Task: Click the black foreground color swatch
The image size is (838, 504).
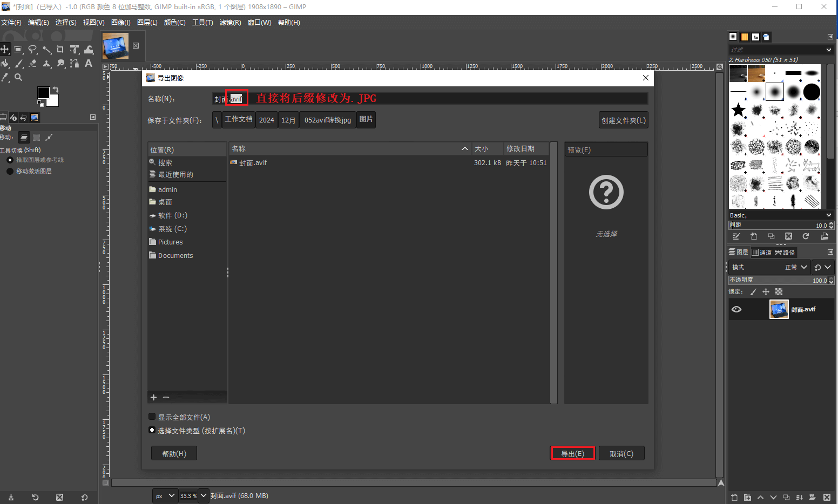Action: coord(43,93)
